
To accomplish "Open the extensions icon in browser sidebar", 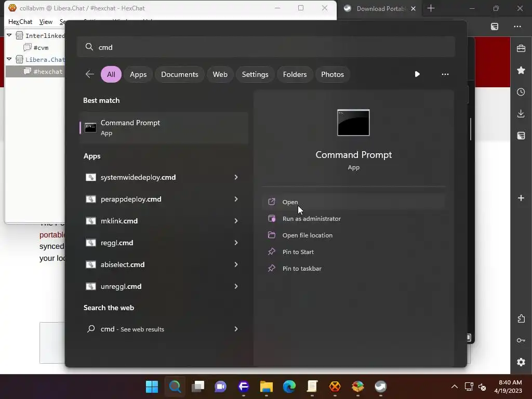I will (x=521, y=318).
